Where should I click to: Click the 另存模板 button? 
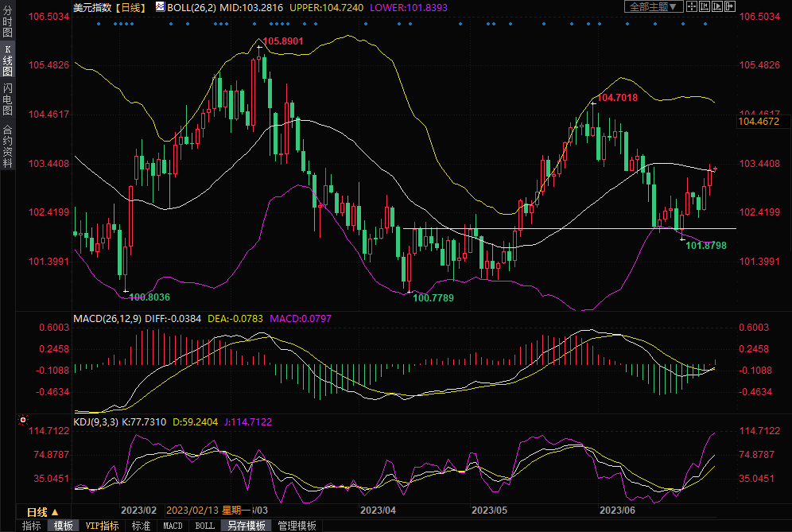(245, 526)
